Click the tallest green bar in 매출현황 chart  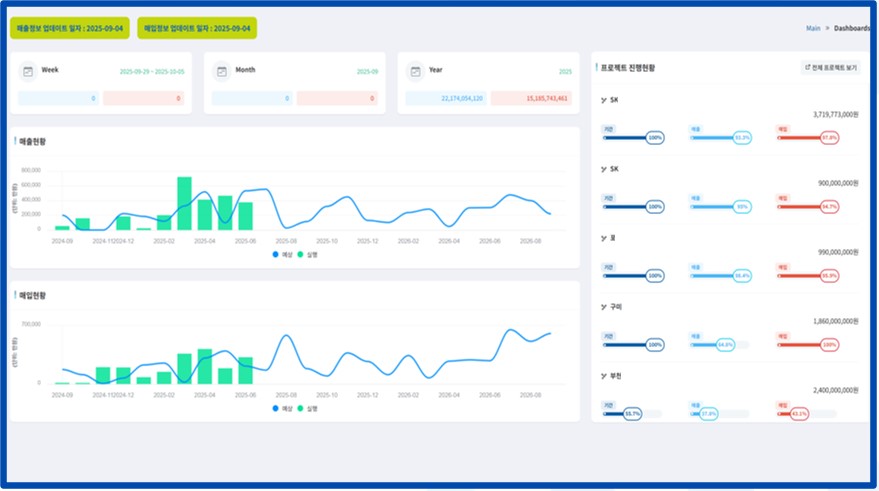pyautogui.click(x=184, y=203)
